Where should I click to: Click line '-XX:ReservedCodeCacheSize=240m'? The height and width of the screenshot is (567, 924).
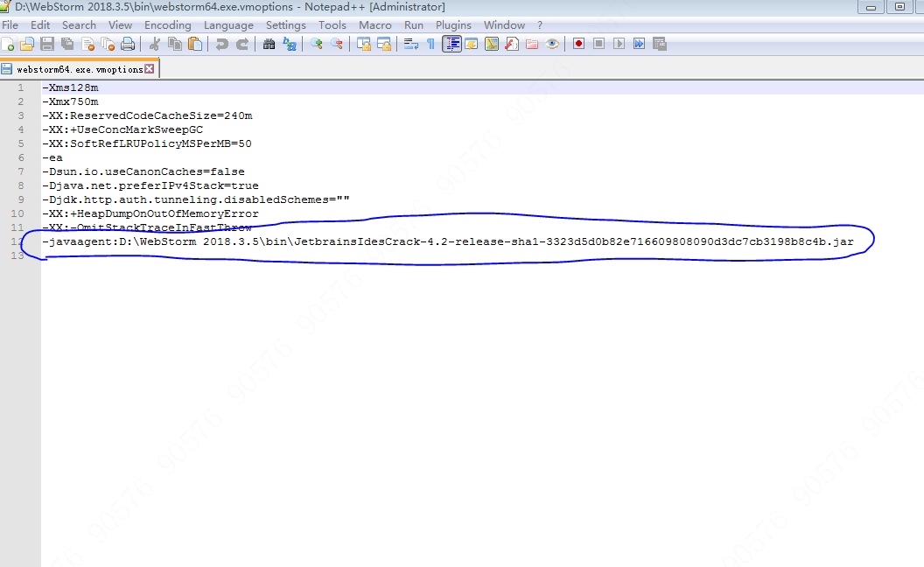tap(147, 115)
